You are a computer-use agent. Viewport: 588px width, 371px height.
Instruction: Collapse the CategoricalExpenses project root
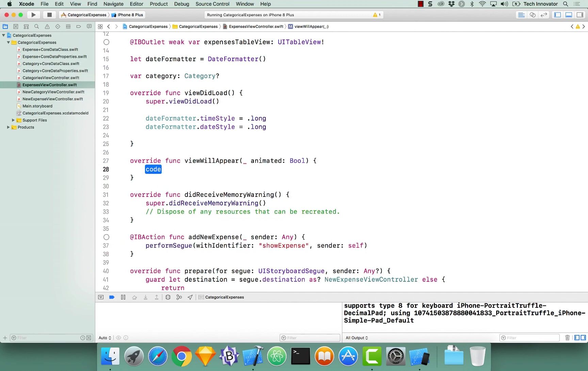(x=3, y=35)
